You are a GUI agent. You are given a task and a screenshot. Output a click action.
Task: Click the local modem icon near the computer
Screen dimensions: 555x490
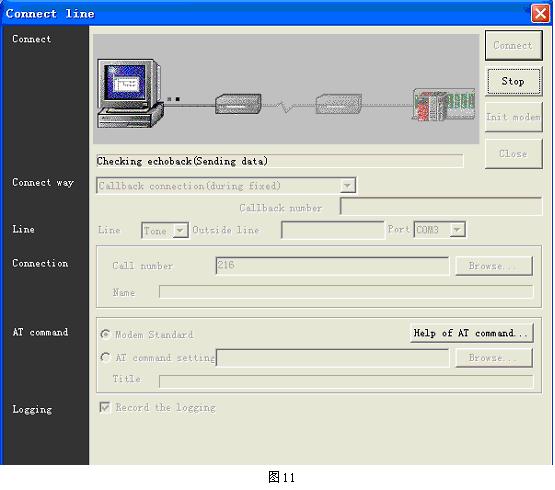pyautogui.click(x=238, y=104)
